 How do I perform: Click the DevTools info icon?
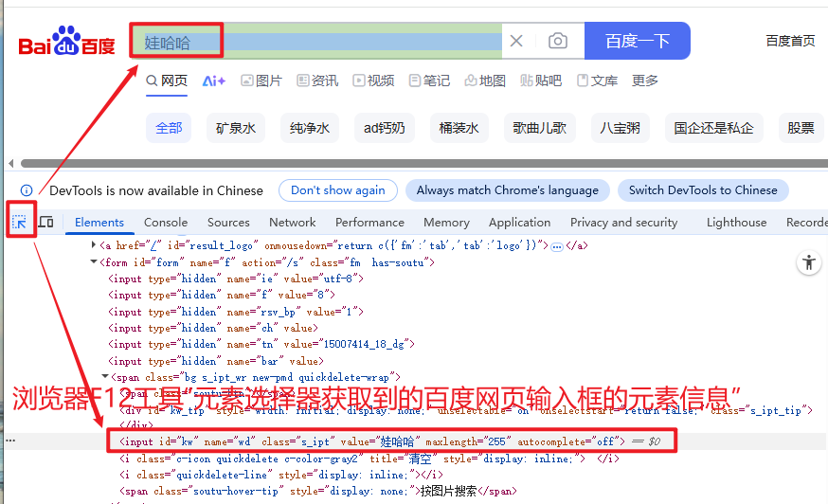coord(27,190)
